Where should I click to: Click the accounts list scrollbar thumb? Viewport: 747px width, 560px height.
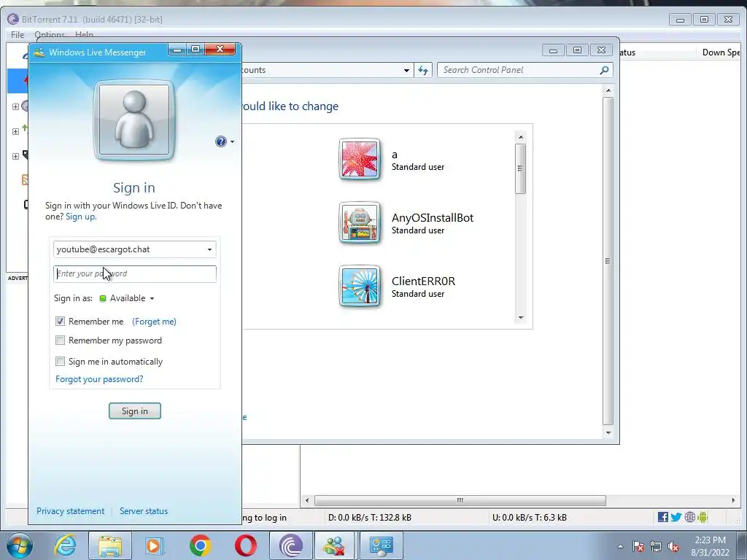point(521,168)
